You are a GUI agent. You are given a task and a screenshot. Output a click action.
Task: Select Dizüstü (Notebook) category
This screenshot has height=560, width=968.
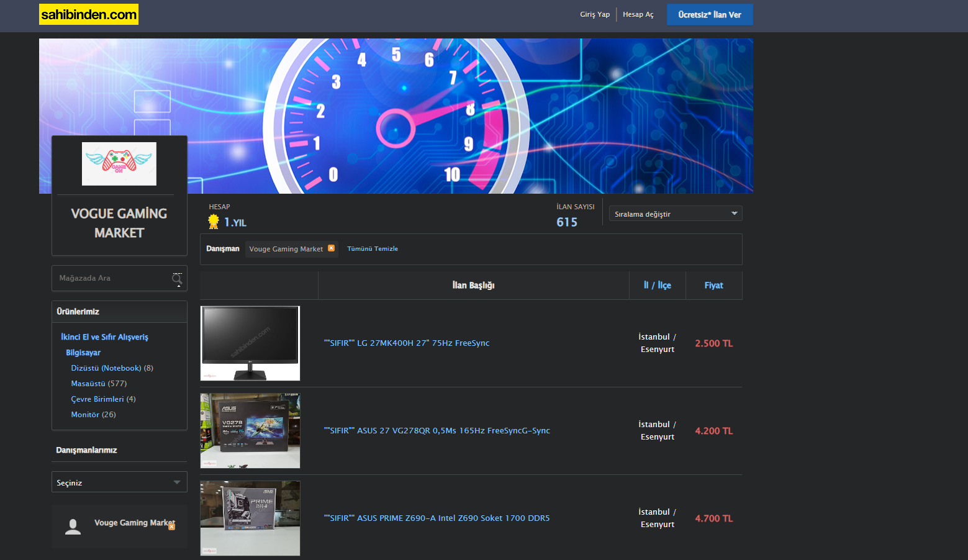coord(106,368)
